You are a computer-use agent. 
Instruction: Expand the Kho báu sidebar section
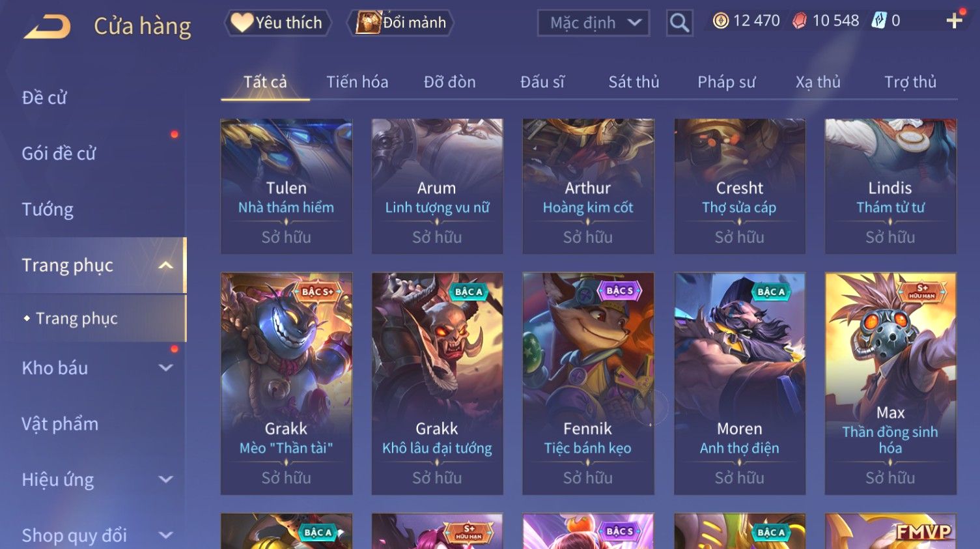[166, 368]
